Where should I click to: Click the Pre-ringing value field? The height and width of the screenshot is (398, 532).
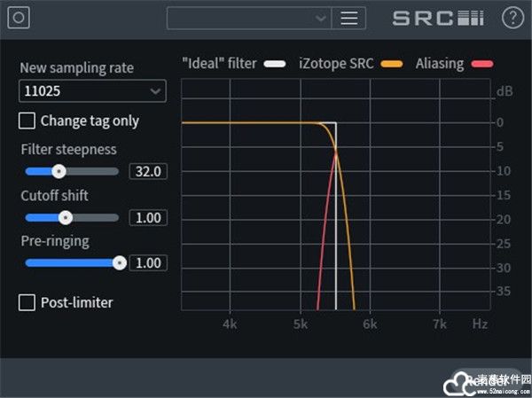point(148,263)
